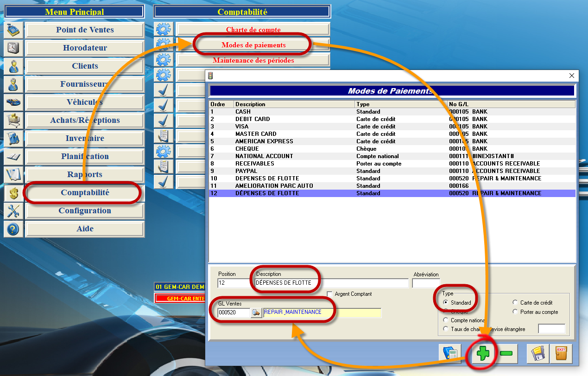Open the Rapports section
This screenshot has width=588, height=376.
point(85,174)
